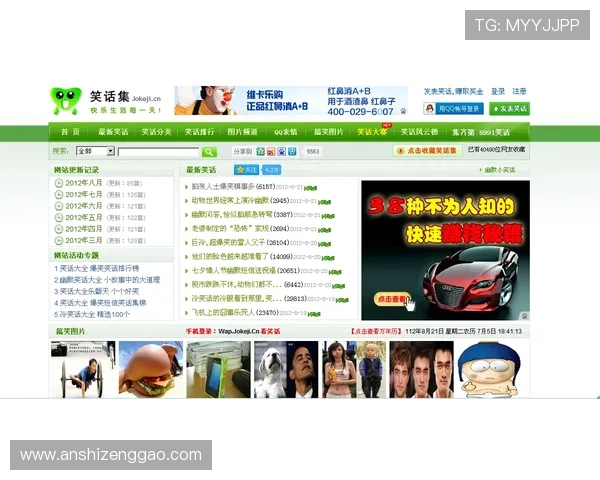
Task: Share via the Tencent Weibo icon
Action: tap(292, 152)
